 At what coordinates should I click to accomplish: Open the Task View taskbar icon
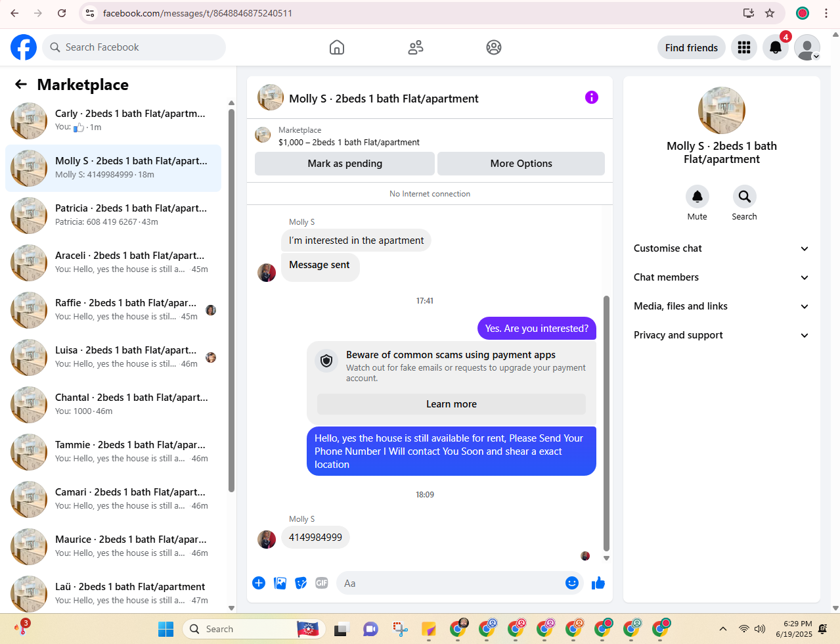point(342,629)
